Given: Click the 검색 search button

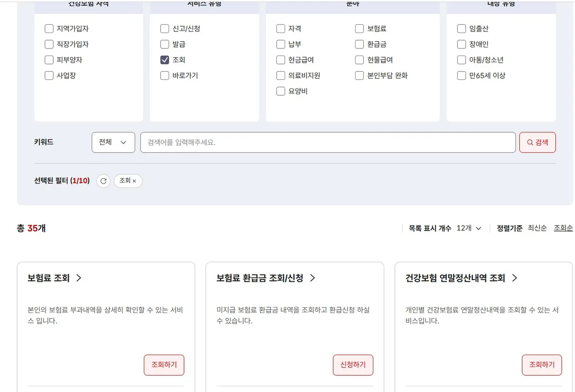Looking at the screenshot, I should click(538, 143).
